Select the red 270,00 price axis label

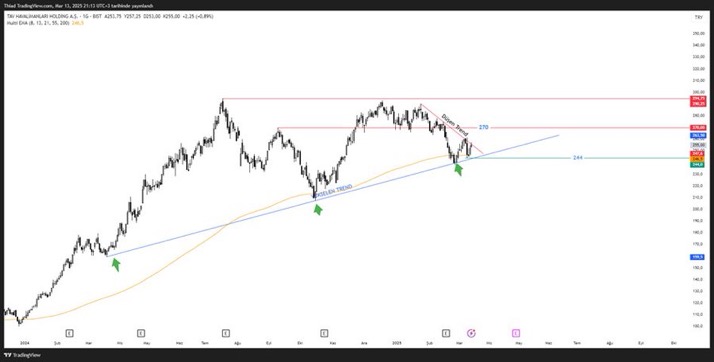[x=698, y=127]
